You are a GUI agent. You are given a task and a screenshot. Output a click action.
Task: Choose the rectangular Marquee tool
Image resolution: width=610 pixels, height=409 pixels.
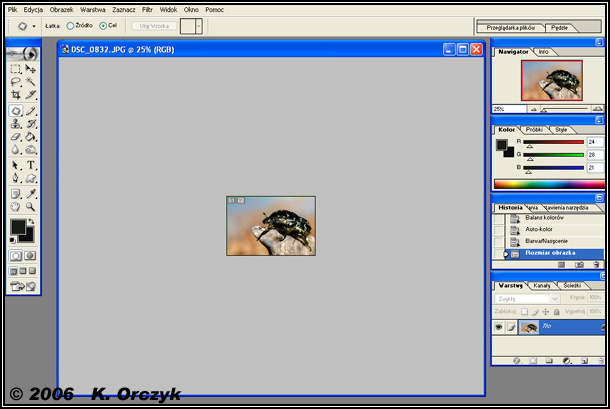point(16,69)
